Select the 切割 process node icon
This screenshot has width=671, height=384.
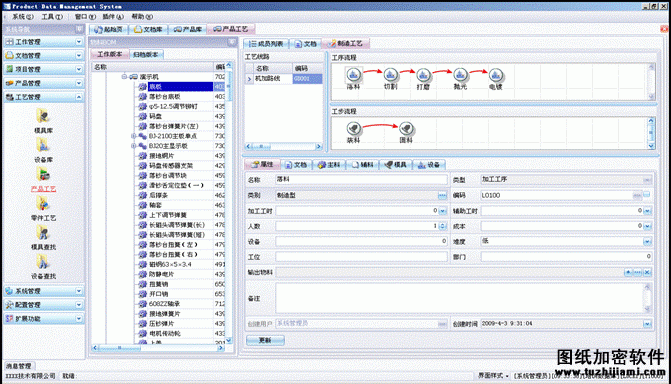pos(390,74)
